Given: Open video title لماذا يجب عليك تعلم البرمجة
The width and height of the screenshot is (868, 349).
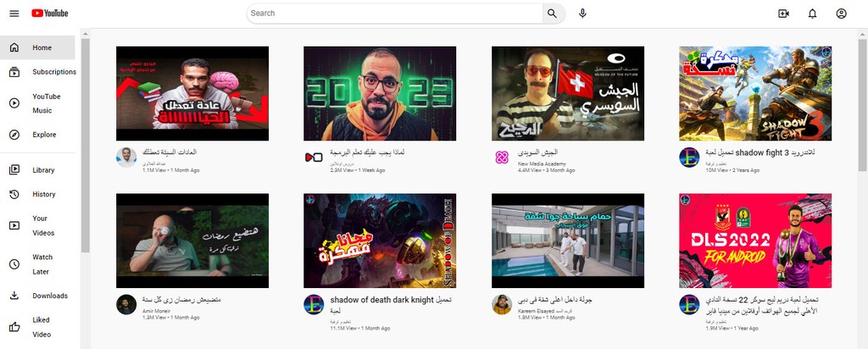Looking at the screenshot, I should pyautogui.click(x=367, y=152).
